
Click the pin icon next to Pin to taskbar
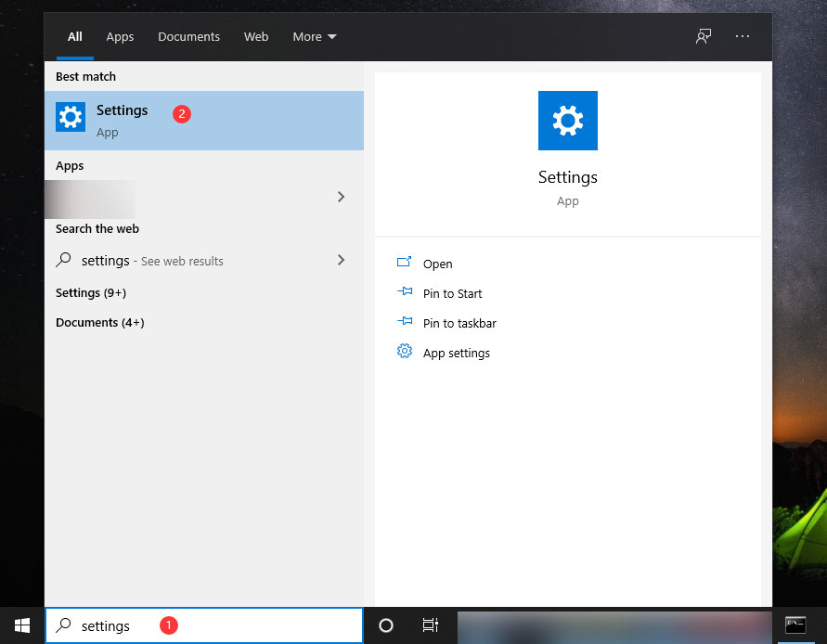pyautogui.click(x=405, y=321)
